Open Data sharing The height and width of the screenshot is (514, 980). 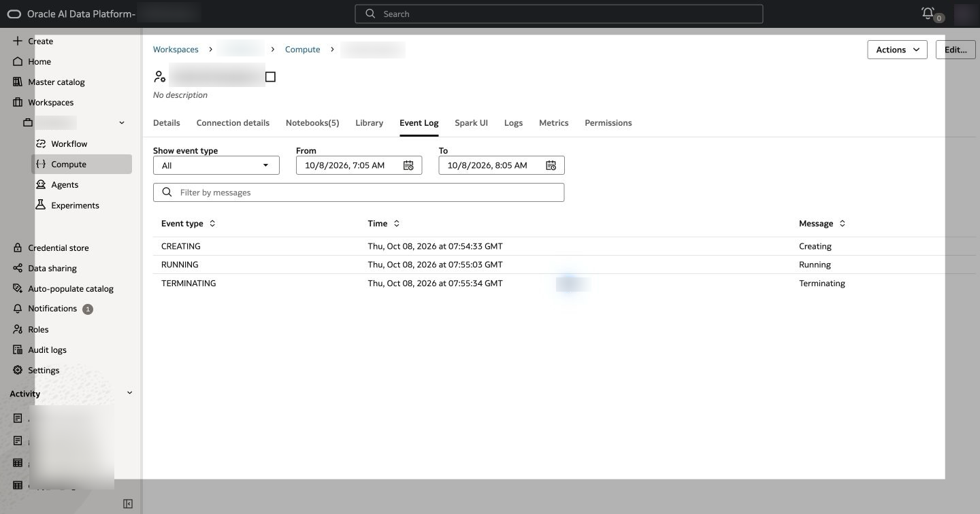pyautogui.click(x=52, y=268)
